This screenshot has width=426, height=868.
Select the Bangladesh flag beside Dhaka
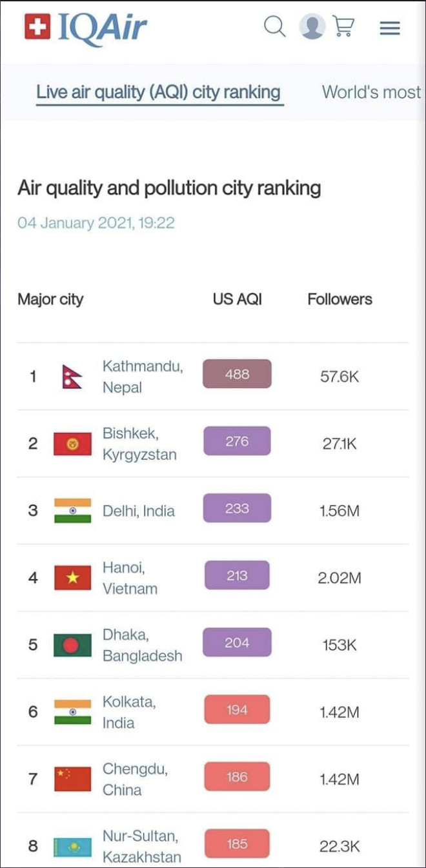(72, 642)
